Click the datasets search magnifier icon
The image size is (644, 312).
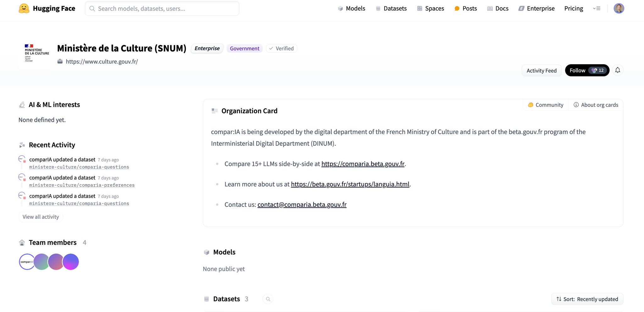pyautogui.click(x=268, y=299)
